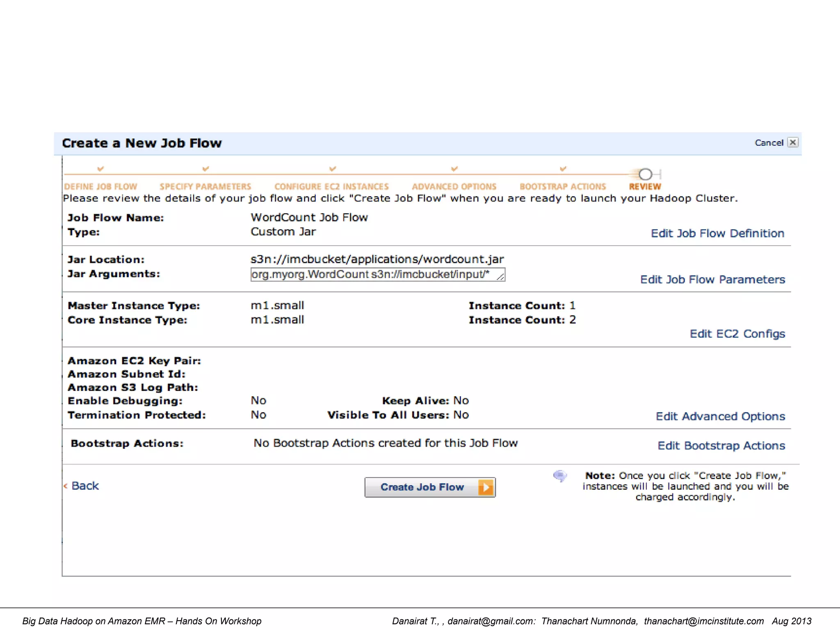840x630 pixels.
Task: Open the Edit Advanced Options link
Action: click(720, 416)
